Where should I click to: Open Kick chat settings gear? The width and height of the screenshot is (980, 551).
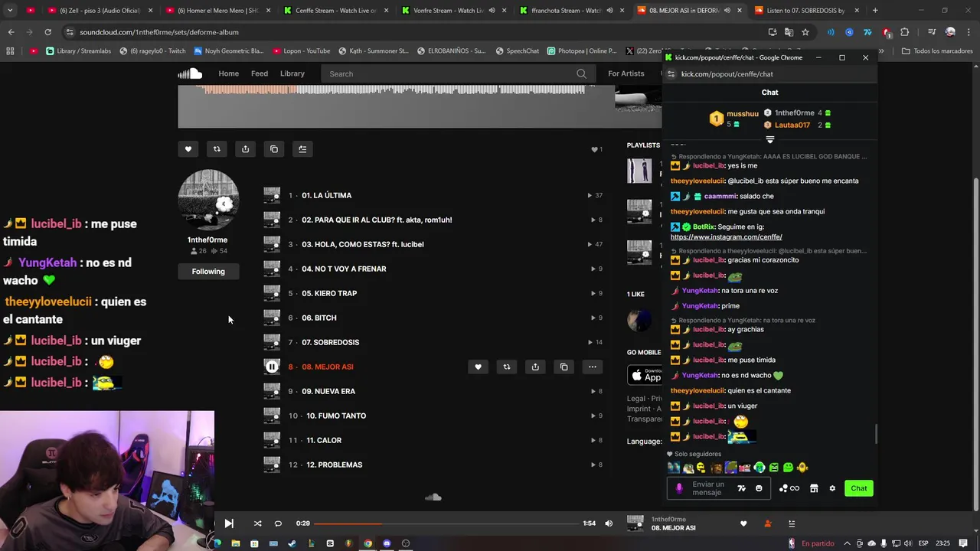click(832, 488)
